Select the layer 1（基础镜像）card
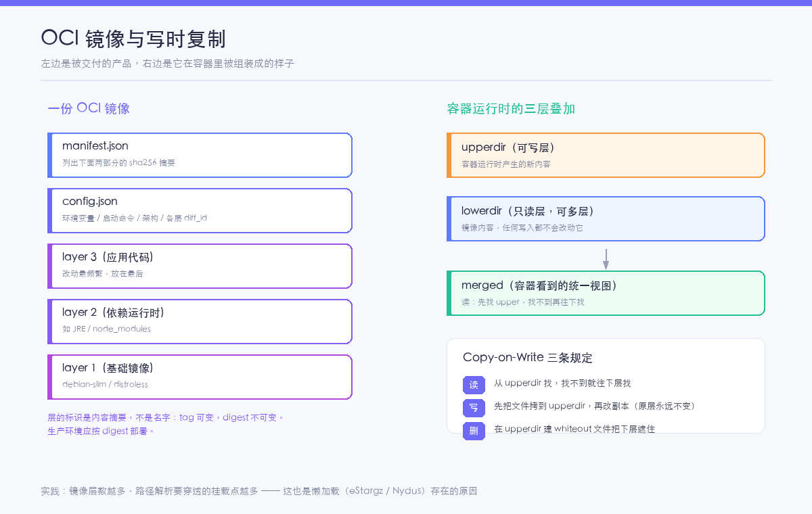The image size is (812, 514). click(x=200, y=377)
